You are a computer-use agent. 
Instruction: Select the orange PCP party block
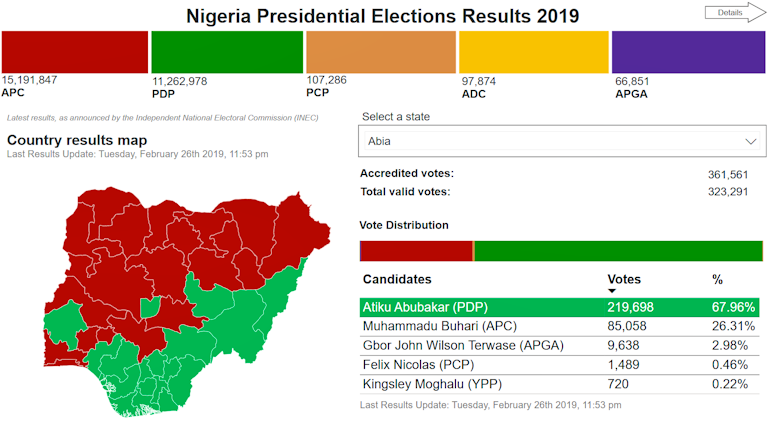point(380,52)
